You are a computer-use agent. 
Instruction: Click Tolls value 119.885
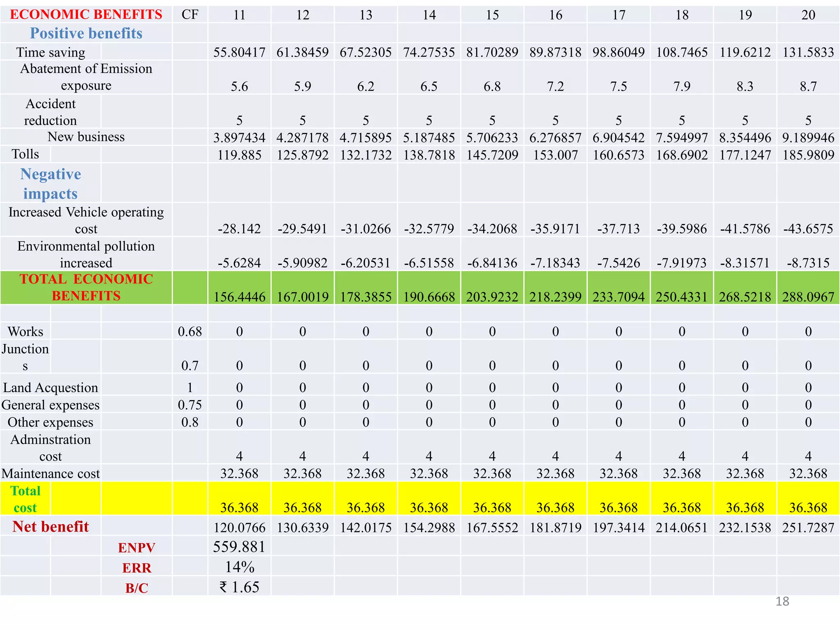tap(240, 155)
